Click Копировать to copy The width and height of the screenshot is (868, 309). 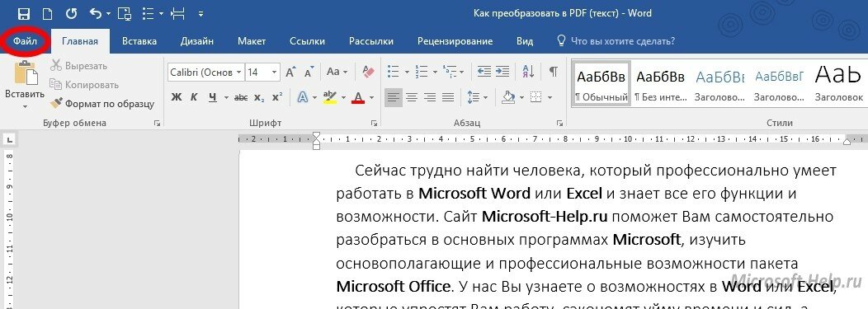click(x=84, y=85)
